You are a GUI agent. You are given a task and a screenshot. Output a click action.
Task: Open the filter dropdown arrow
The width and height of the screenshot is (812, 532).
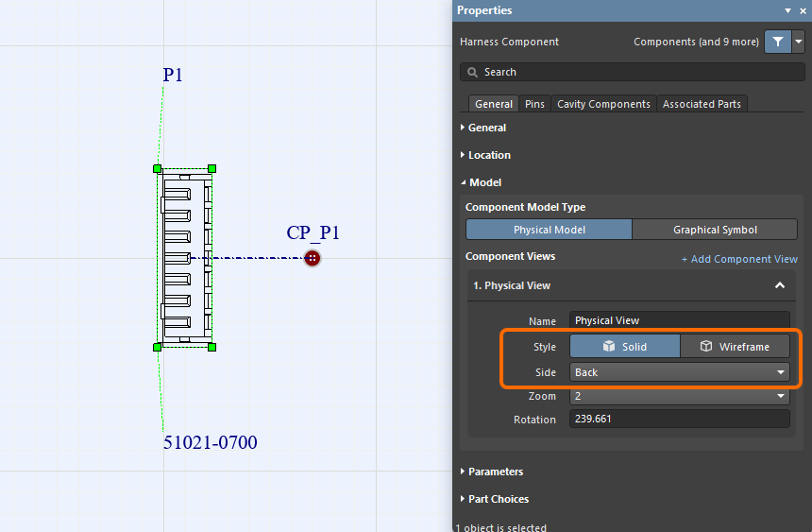[x=799, y=42]
